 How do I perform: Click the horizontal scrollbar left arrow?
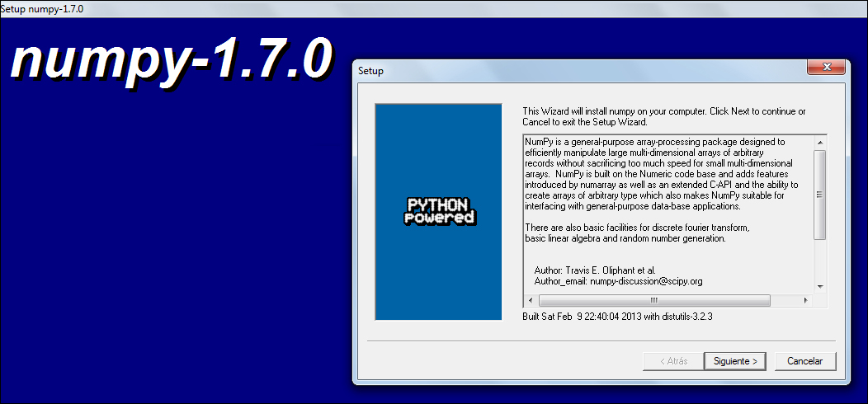click(531, 300)
